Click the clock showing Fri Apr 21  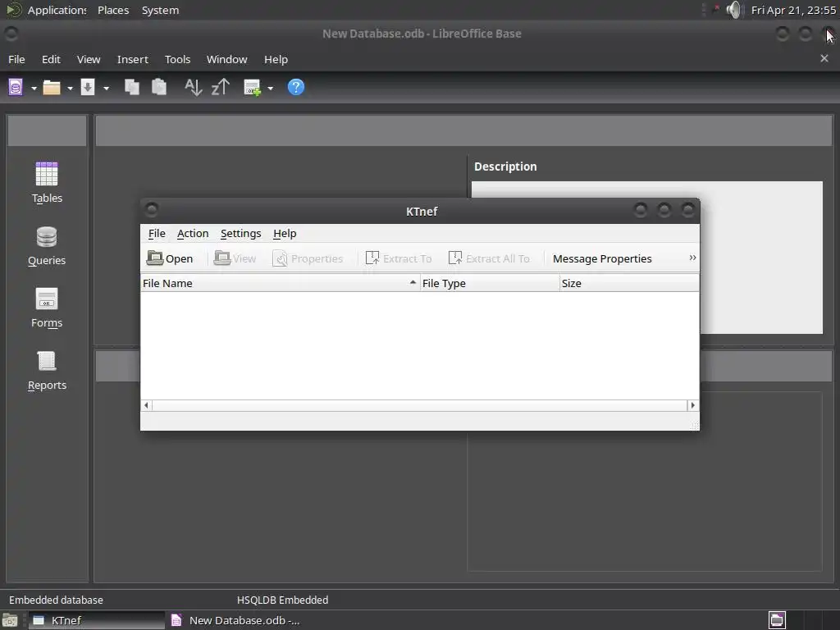[x=793, y=10]
